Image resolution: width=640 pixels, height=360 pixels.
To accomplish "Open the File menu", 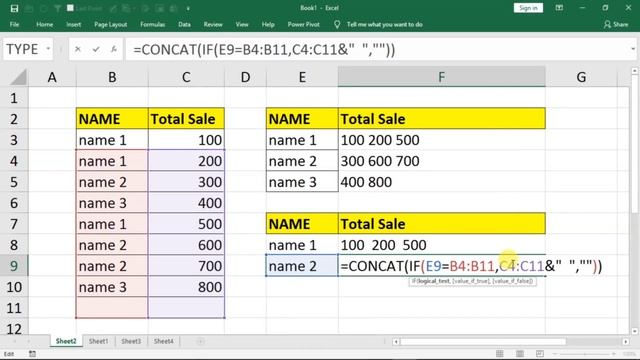I will click(x=14, y=24).
